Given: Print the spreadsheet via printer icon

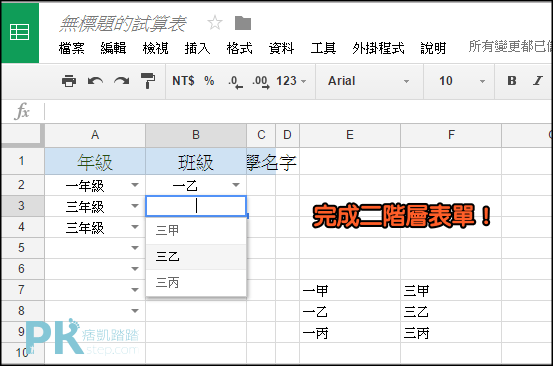Looking at the screenshot, I should pyautogui.click(x=69, y=81).
